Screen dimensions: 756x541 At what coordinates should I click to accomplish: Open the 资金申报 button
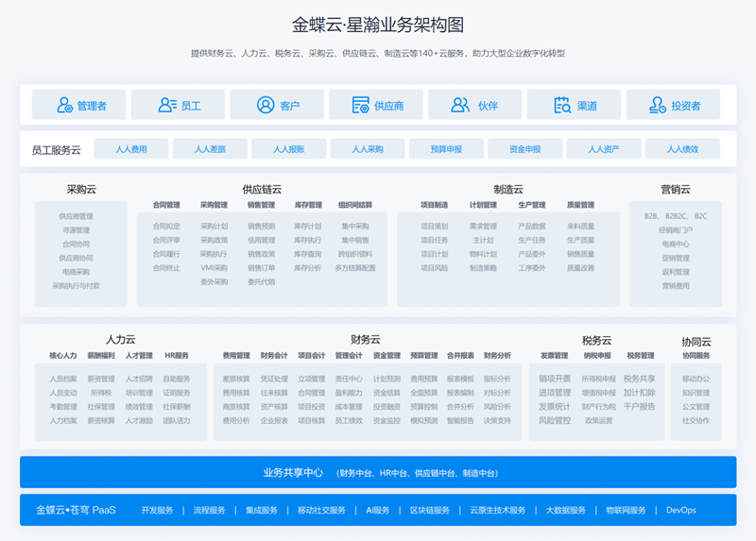(525, 149)
